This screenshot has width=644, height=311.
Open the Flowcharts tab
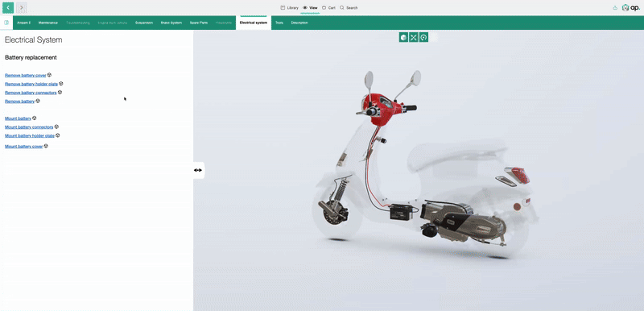pyautogui.click(x=224, y=23)
